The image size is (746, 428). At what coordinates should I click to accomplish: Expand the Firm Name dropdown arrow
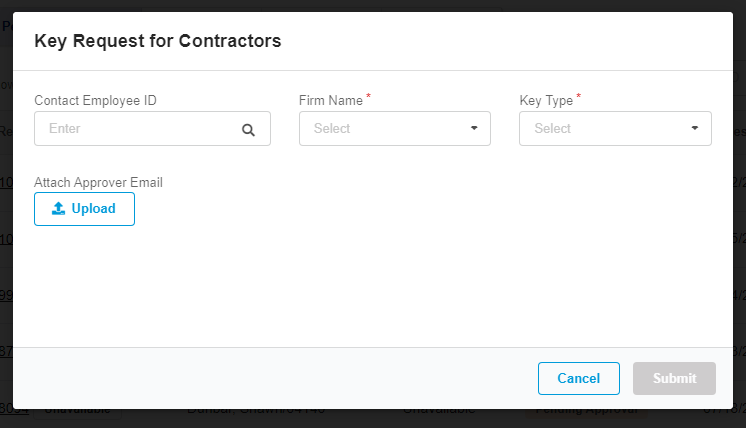[474, 129]
